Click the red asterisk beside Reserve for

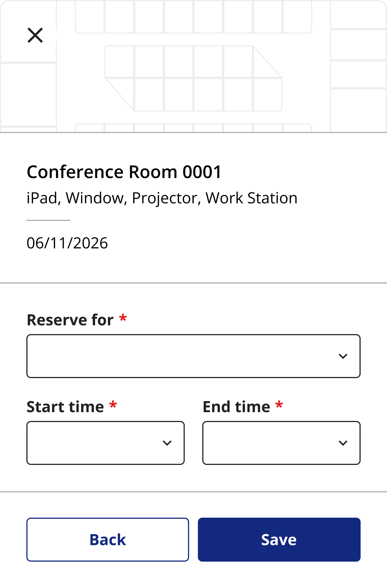pyautogui.click(x=123, y=318)
